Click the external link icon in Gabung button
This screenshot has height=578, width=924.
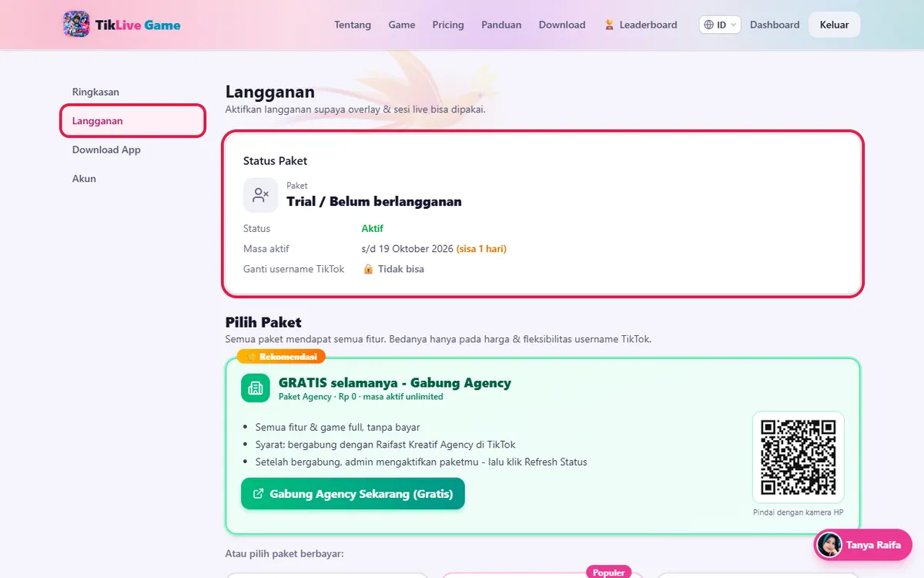pos(259,494)
